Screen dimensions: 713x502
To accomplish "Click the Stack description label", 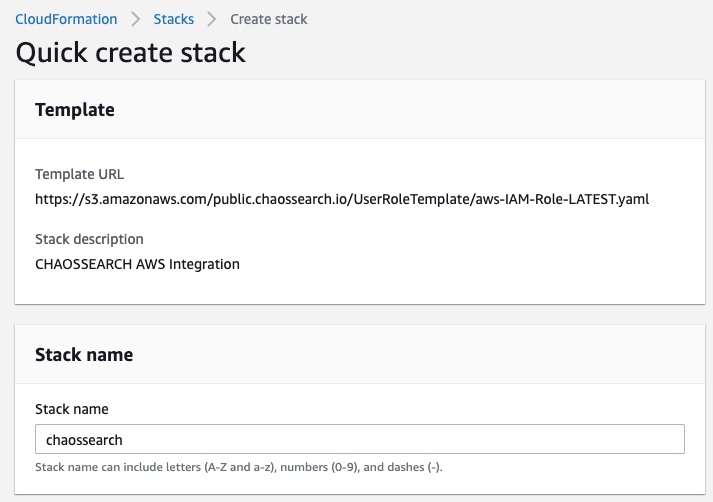I will pyautogui.click(x=89, y=239).
